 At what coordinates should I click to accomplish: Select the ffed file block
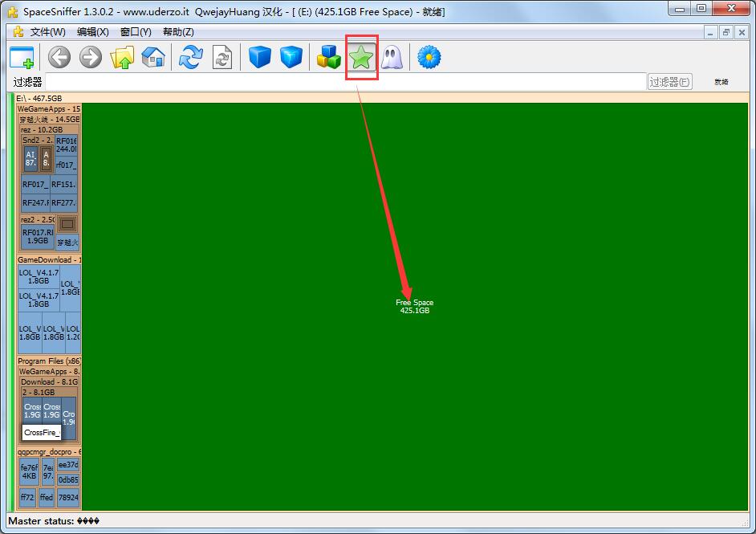(x=47, y=497)
